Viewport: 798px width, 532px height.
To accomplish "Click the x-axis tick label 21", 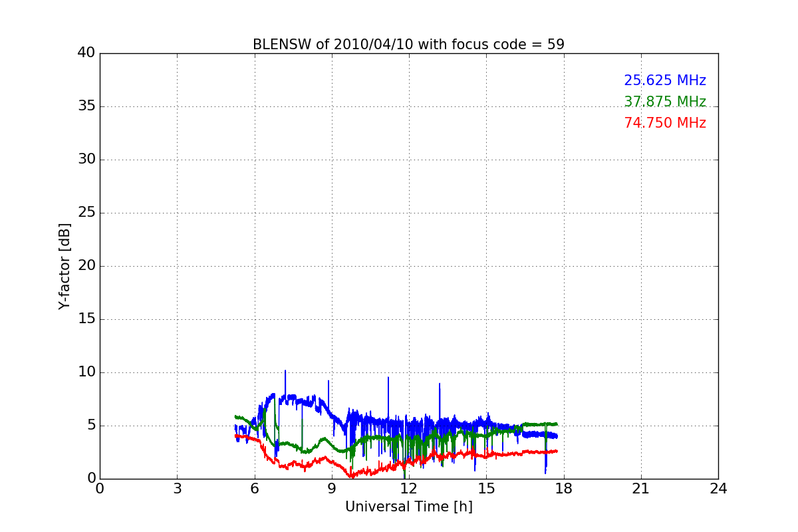I will (x=641, y=489).
